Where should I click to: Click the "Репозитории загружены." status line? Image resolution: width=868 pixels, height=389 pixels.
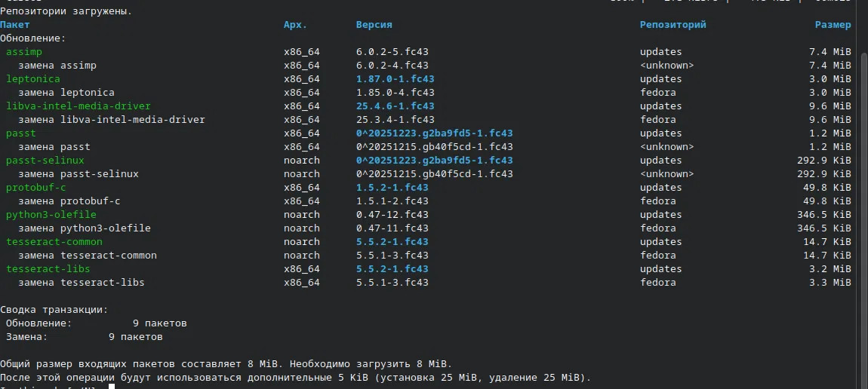coord(66,11)
